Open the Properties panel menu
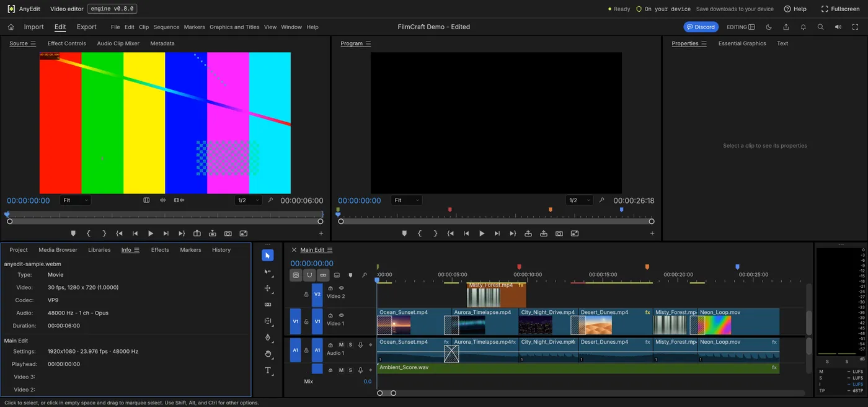 [703, 43]
